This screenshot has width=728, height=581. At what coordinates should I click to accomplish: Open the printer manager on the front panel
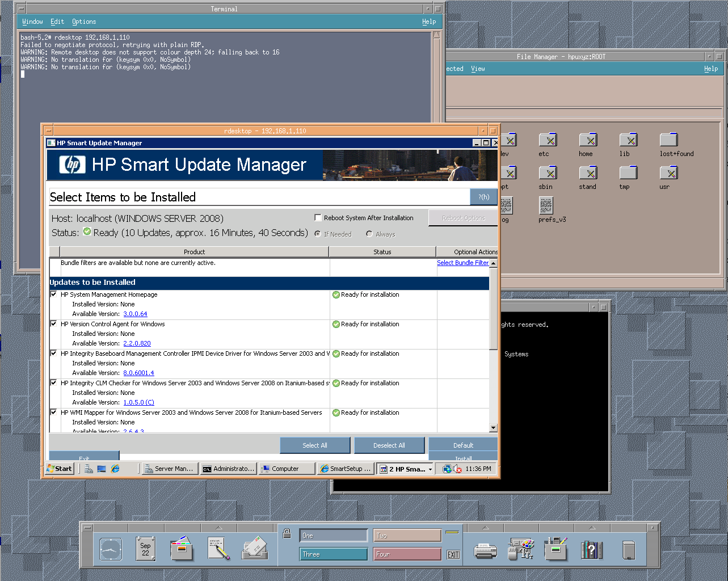(x=485, y=549)
